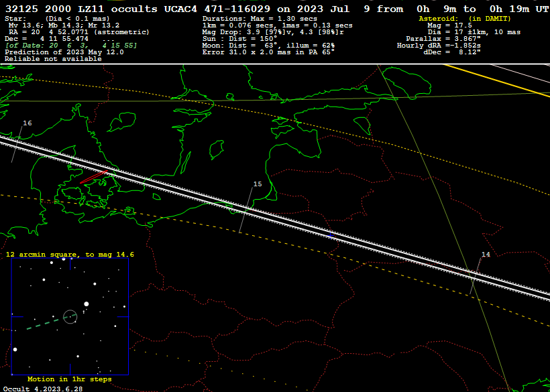Screen dimensions: 550x392
Task: Click 'Motion in 1hr steps' caption
Action: [70, 379]
